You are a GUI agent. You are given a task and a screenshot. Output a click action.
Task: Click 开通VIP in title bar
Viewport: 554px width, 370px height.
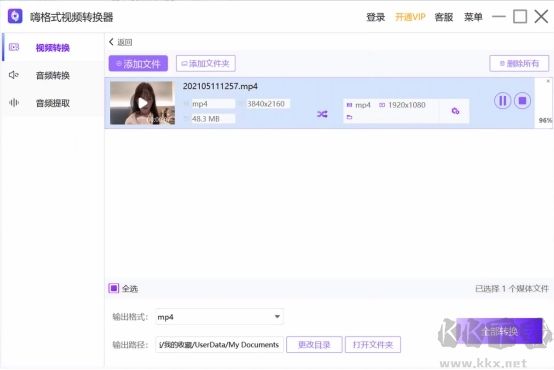pyautogui.click(x=410, y=17)
